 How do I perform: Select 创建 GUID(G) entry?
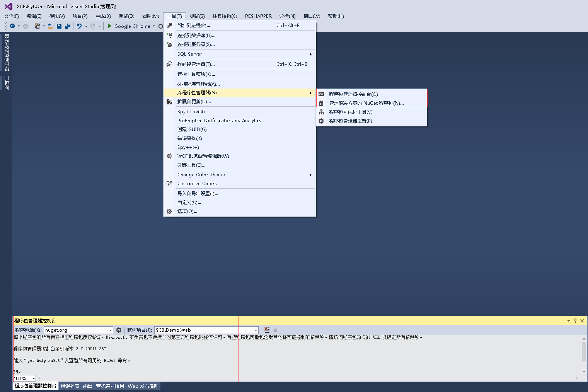240,130
